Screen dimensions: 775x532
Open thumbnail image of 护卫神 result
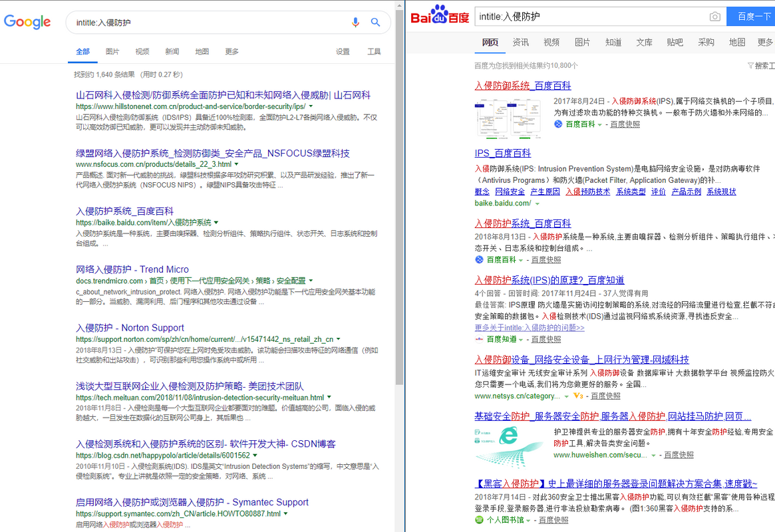click(509, 447)
